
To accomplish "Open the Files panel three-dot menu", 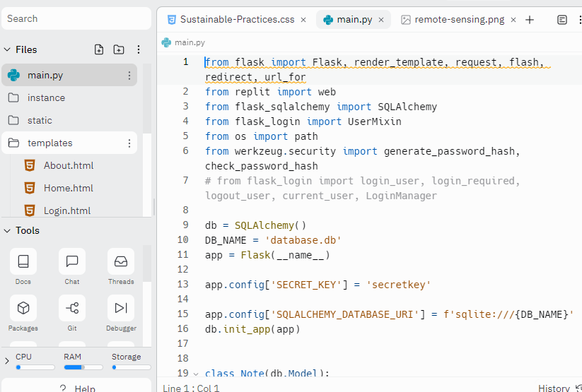I will [x=139, y=49].
